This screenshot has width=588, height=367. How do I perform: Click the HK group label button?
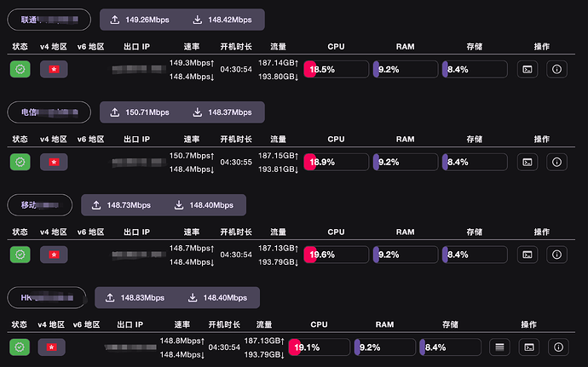point(47,297)
